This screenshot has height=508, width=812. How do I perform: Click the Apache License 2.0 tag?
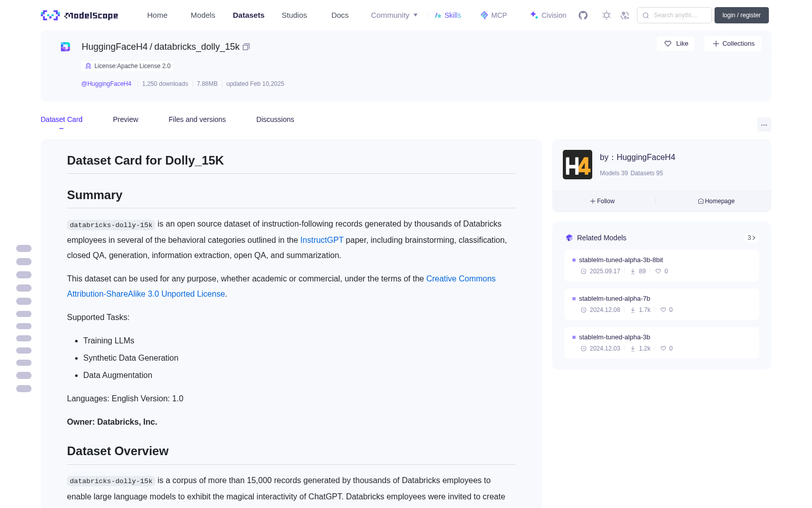[x=127, y=66]
